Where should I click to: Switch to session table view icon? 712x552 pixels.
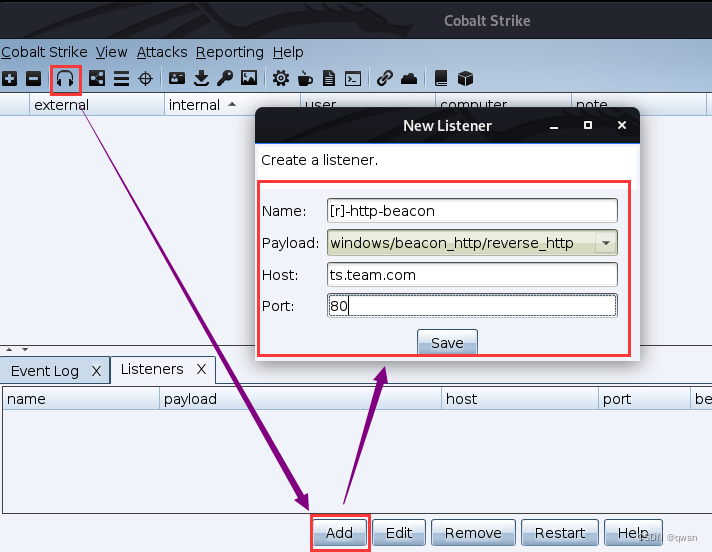point(121,79)
